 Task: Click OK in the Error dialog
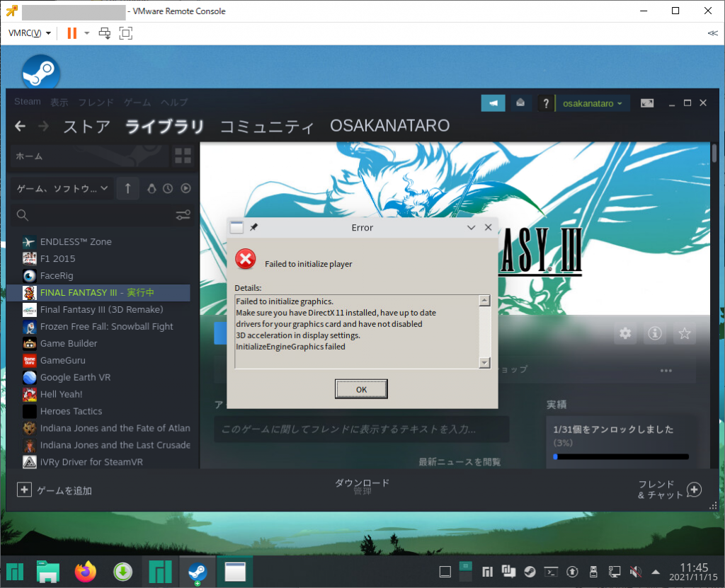tap(361, 389)
